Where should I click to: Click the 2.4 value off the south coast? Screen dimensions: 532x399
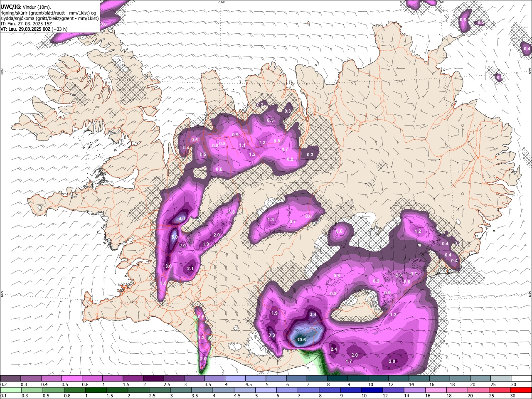click(334, 350)
